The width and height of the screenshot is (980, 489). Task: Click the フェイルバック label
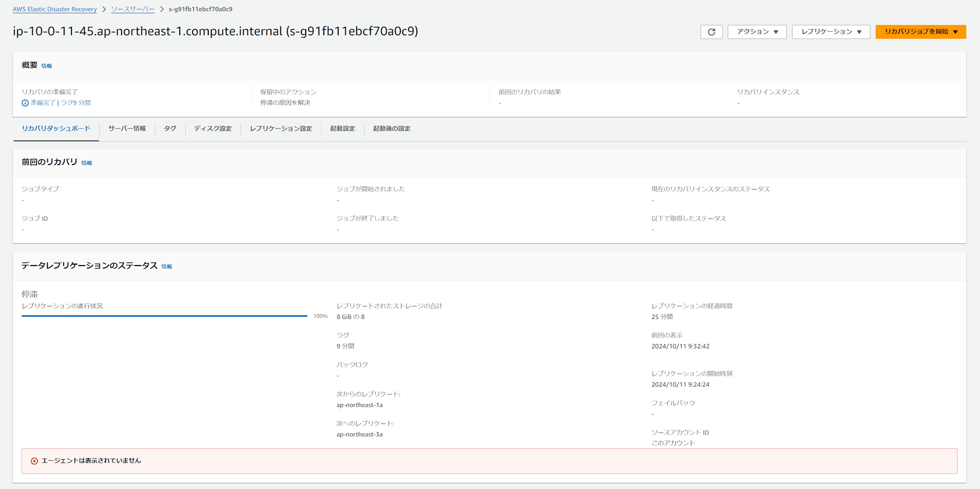pyautogui.click(x=673, y=403)
